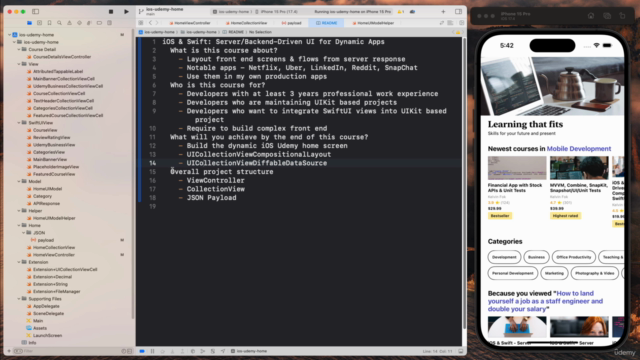Stop the running app in Xcode
This screenshot has height=360, width=640.
111,12
